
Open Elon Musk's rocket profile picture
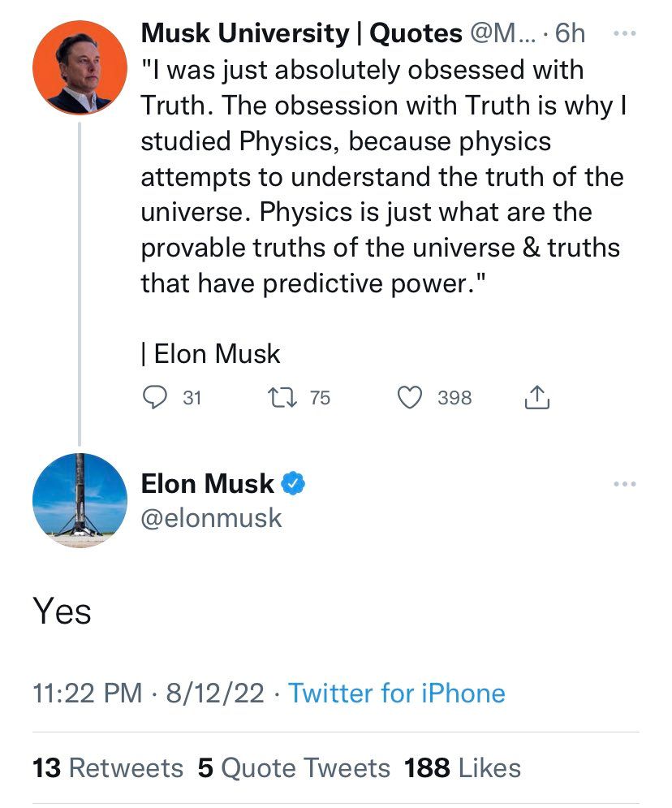tap(80, 500)
